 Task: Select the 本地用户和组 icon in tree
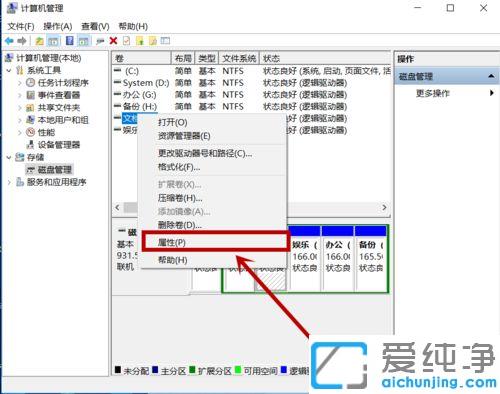[x=31, y=120]
